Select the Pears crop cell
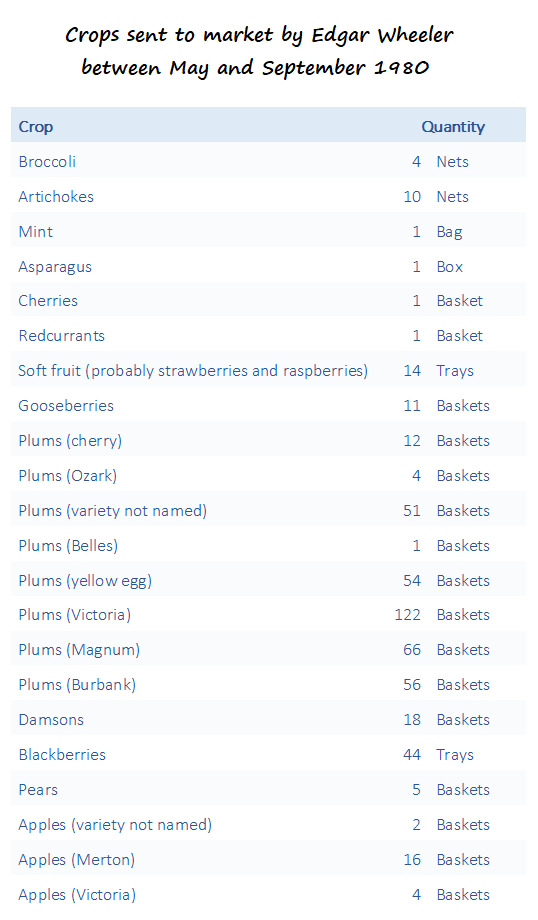 point(38,790)
